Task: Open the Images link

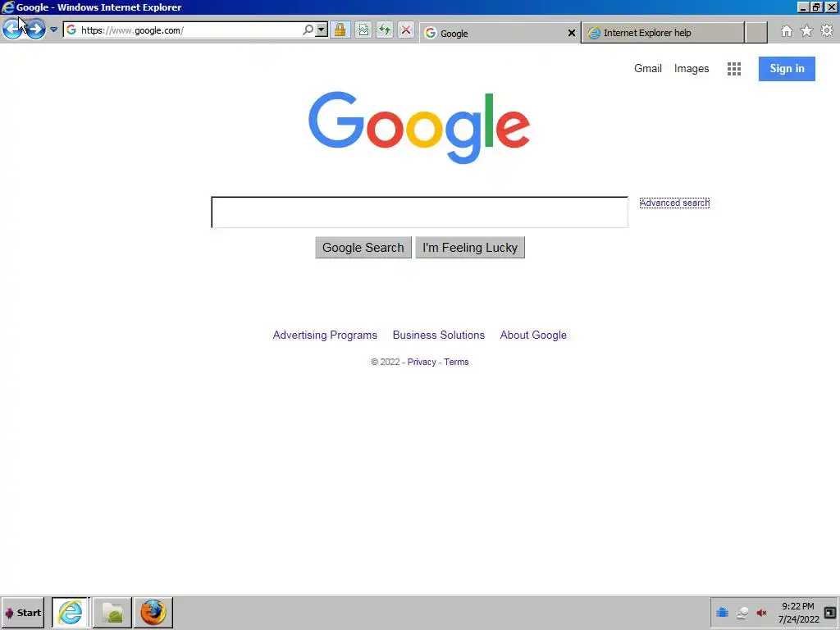Action: click(691, 69)
